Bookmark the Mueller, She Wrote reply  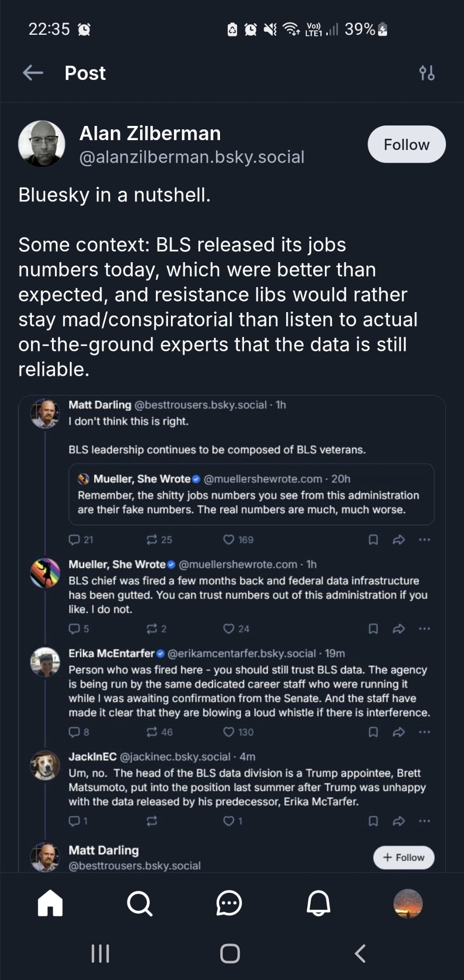tap(373, 629)
